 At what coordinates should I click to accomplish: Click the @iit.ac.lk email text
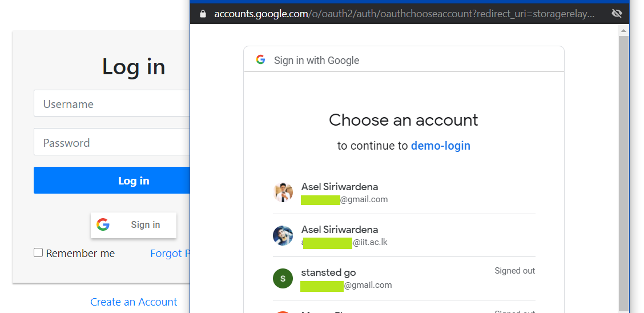pyautogui.click(x=370, y=242)
